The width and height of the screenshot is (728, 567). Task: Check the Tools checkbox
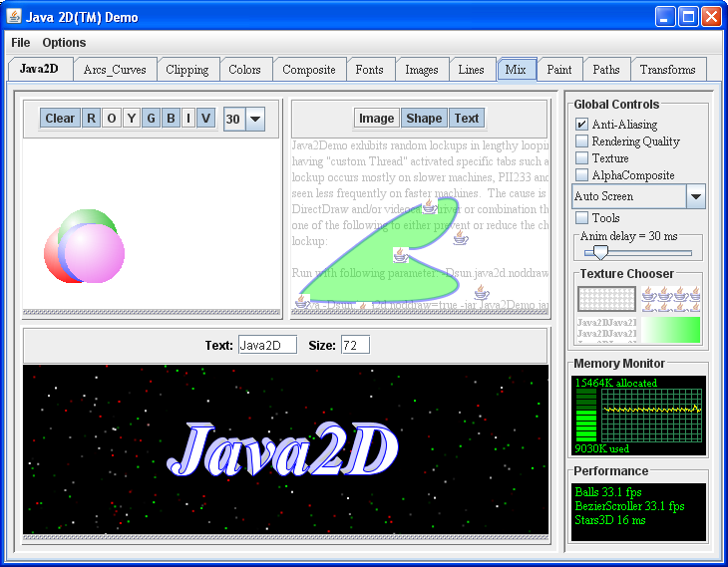click(x=581, y=217)
